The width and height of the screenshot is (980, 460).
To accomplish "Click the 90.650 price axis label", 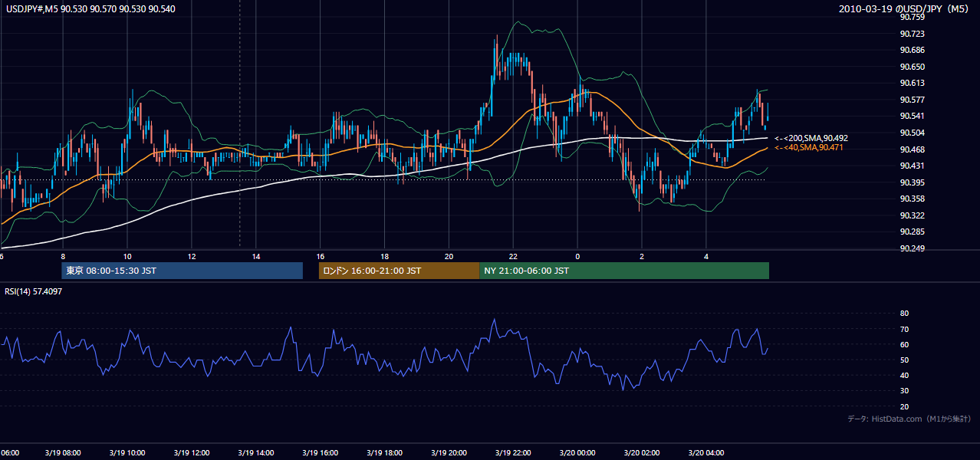I will tap(912, 67).
